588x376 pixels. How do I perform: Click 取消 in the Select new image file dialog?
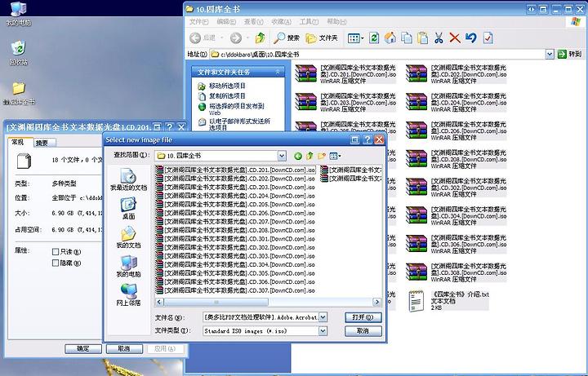click(363, 330)
